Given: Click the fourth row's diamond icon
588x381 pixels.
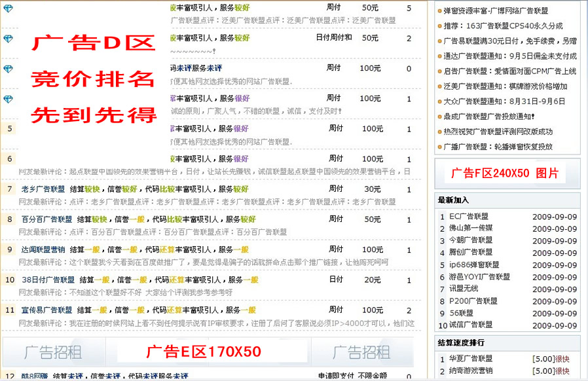Looking at the screenshot, I should coord(8,99).
